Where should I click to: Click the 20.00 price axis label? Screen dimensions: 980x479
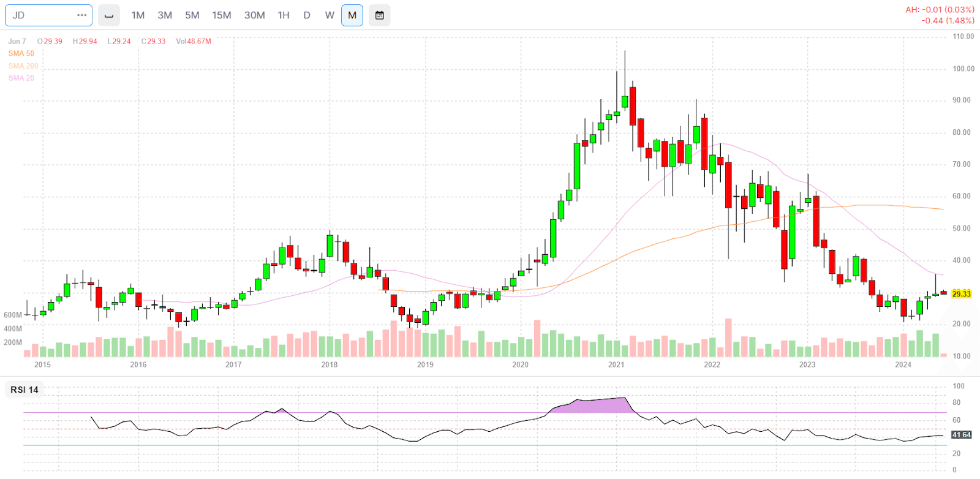coord(962,324)
